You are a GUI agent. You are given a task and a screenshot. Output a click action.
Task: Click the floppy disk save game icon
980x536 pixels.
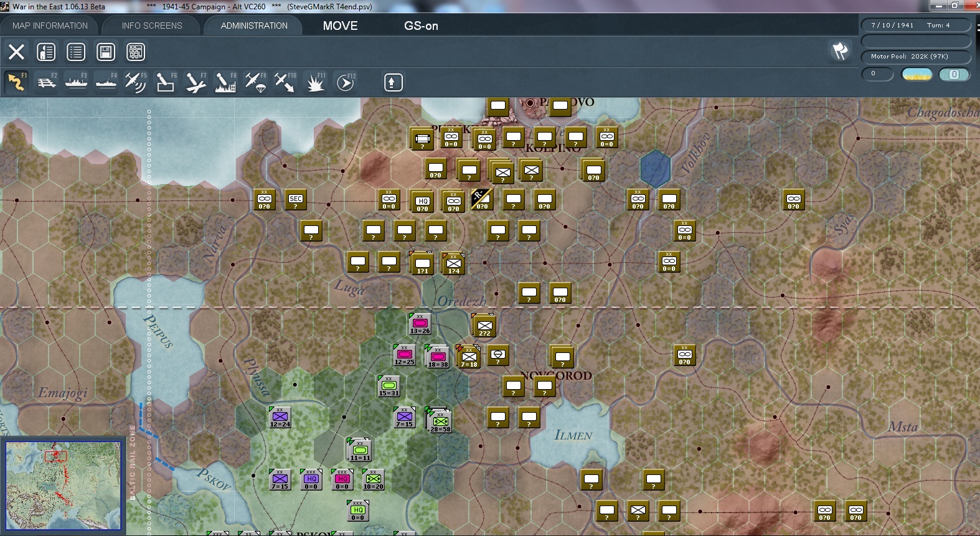pos(106,52)
